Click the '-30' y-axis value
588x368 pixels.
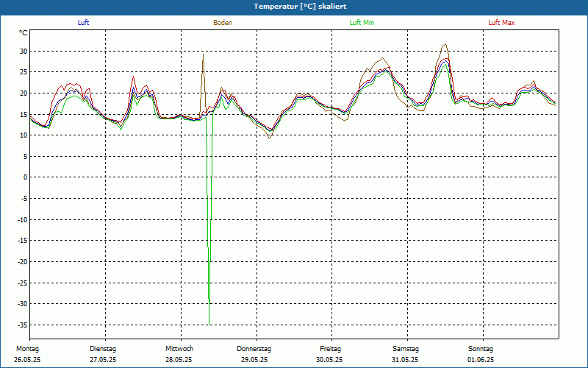(x=23, y=304)
